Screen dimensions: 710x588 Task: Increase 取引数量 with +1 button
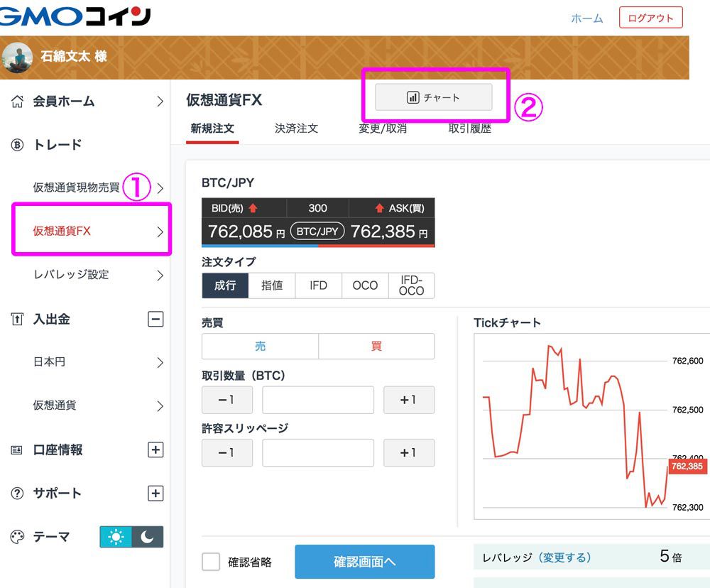(x=409, y=400)
